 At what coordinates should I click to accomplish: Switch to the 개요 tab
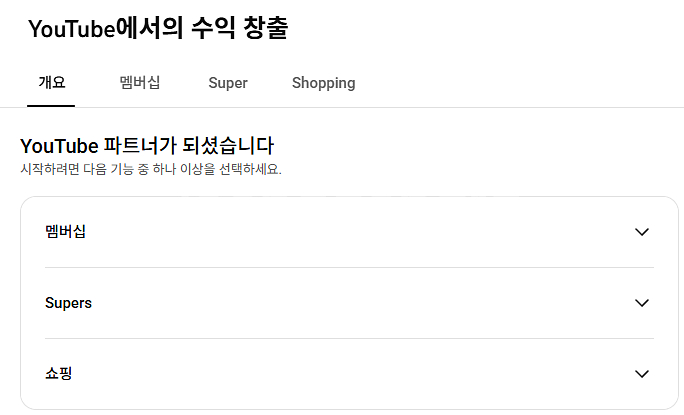click(x=51, y=83)
